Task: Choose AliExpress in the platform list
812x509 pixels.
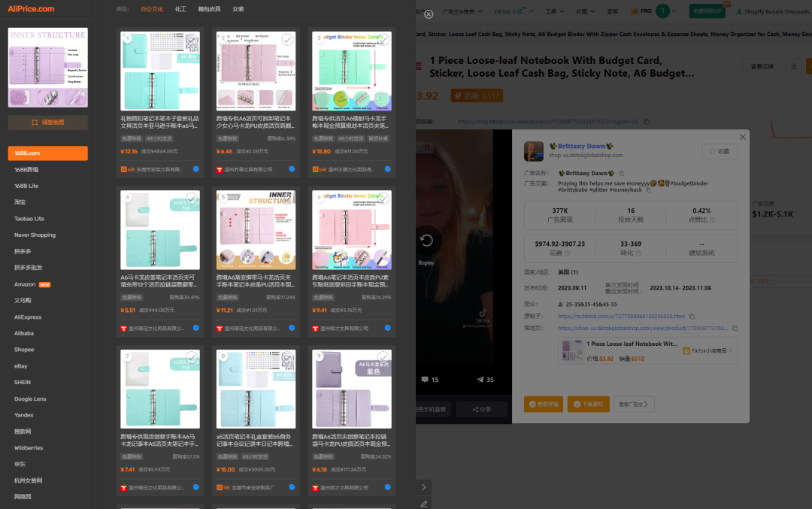Action: coord(28,317)
